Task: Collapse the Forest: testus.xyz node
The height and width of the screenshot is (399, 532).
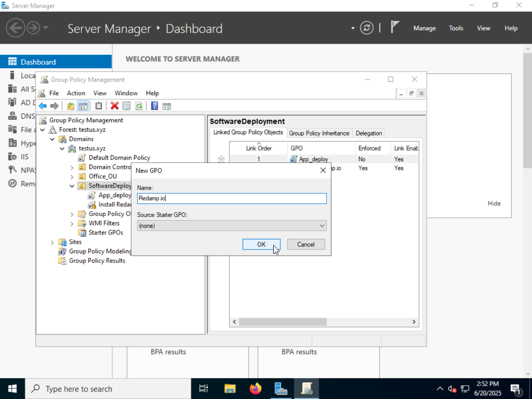Action: [42, 130]
